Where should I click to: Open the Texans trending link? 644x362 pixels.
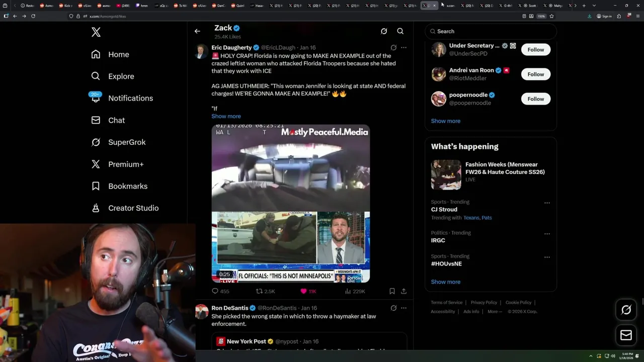(x=471, y=218)
